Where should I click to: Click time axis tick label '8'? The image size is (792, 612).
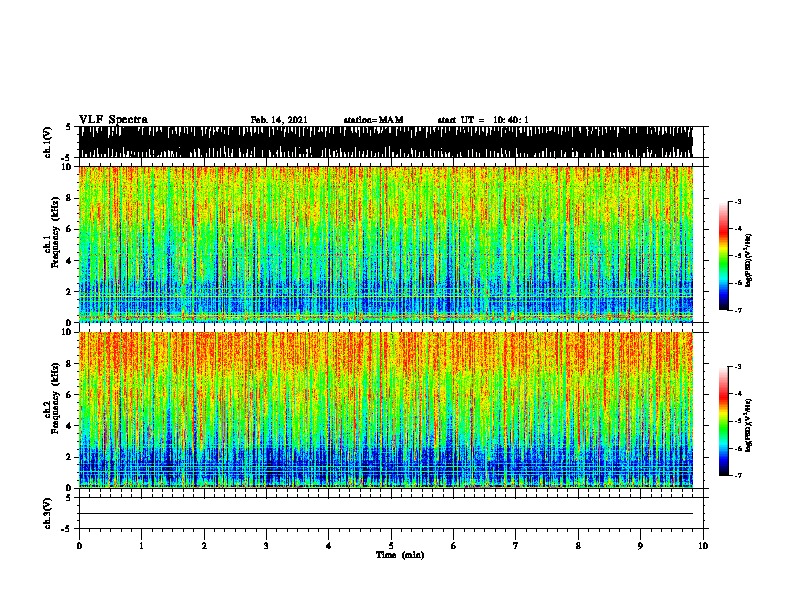pyautogui.click(x=578, y=546)
